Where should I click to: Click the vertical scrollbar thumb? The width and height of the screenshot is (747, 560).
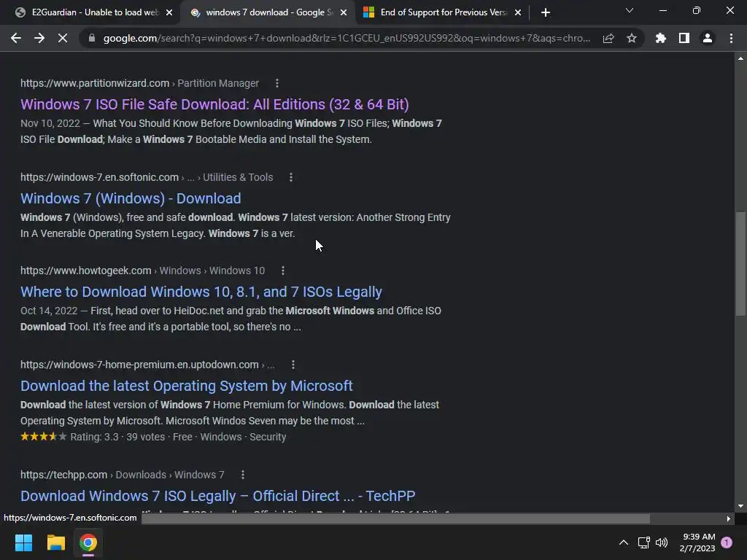(x=740, y=263)
